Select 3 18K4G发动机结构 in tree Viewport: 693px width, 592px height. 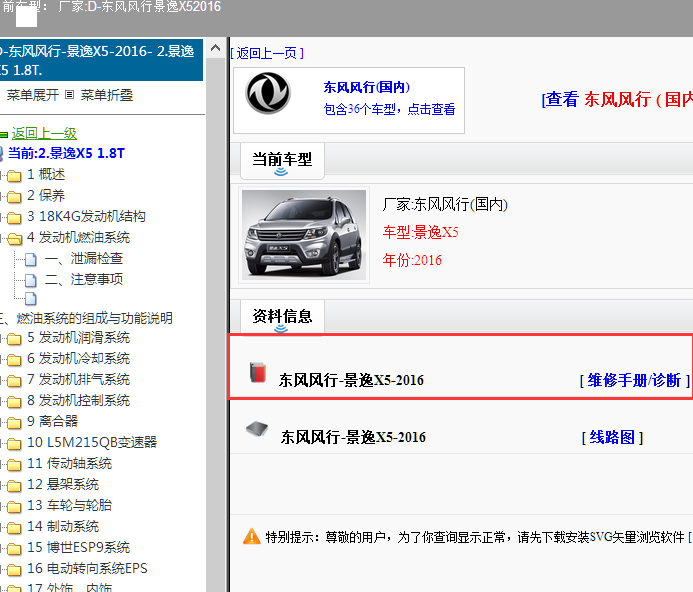(86, 216)
